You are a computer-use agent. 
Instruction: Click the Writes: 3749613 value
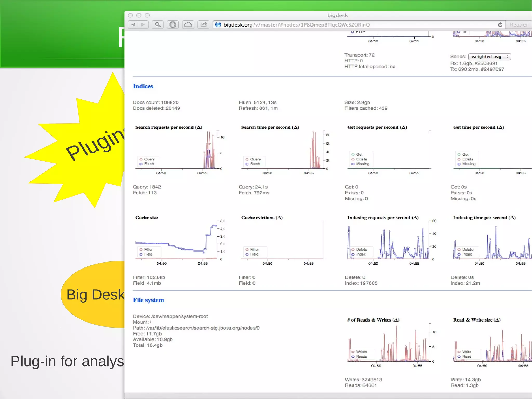tap(363, 380)
